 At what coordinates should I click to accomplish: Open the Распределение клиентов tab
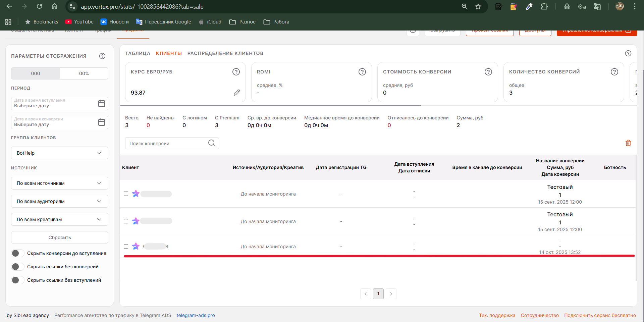225,53
